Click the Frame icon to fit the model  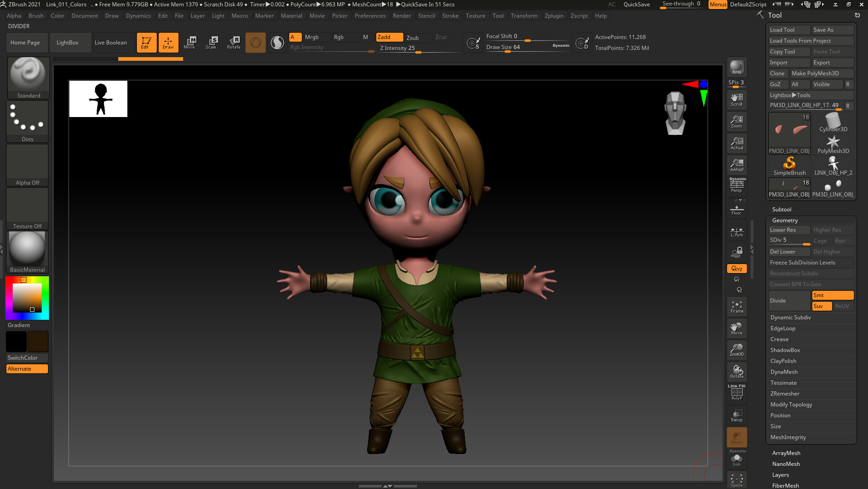[736, 306]
